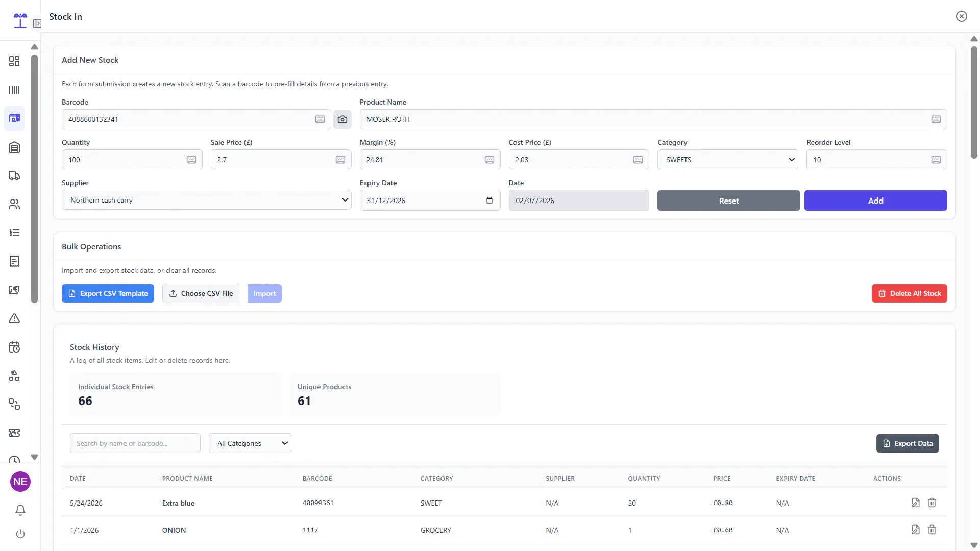Click barcode cell 40099361
The width and height of the screenshot is (980, 551).
coord(318,503)
